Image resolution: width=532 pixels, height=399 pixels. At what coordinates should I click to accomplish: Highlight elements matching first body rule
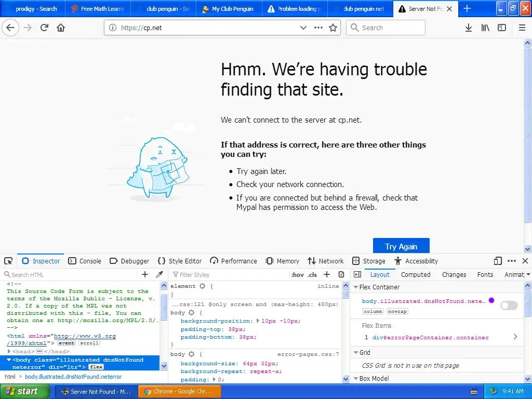point(192,312)
